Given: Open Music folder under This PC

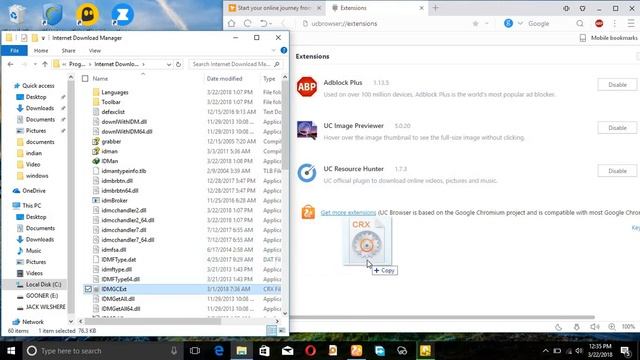Looking at the screenshot, I should click(33, 251).
